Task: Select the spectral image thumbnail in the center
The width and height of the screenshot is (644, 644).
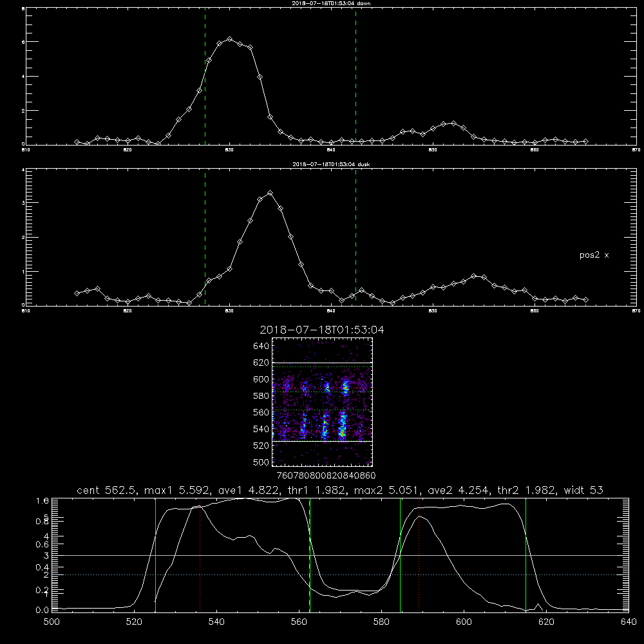Action: 323,402
